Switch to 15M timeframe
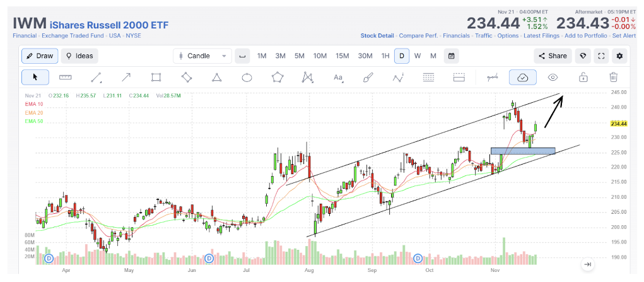This screenshot has width=644, height=282. coord(342,56)
